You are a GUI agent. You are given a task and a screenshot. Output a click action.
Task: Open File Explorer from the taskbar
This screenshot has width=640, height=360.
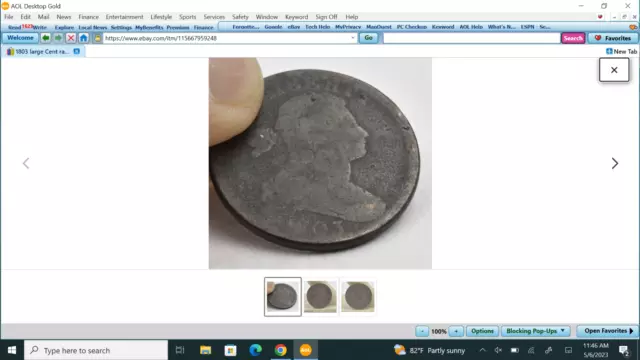pyautogui.click(x=205, y=350)
